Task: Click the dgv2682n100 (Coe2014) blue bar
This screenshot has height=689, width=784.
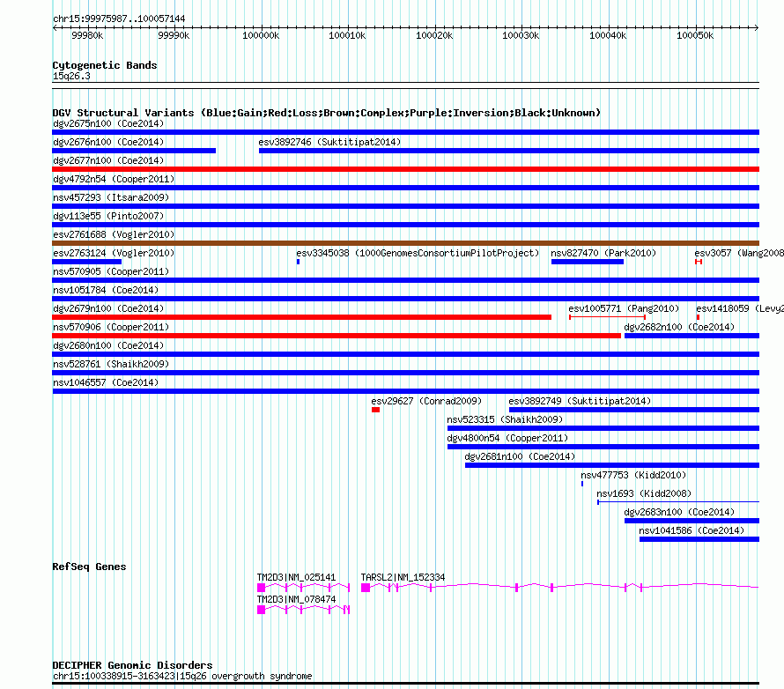Action: (x=692, y=336)
